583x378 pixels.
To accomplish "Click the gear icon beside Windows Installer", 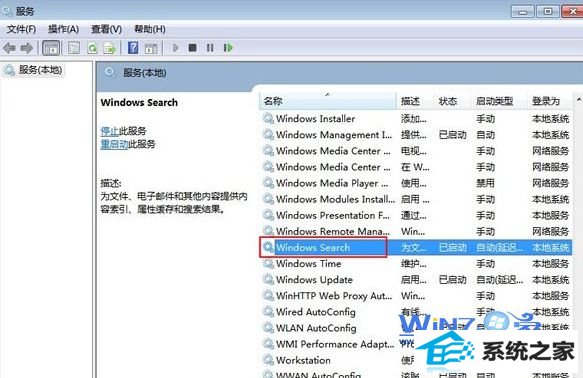I will pos(268,119).
